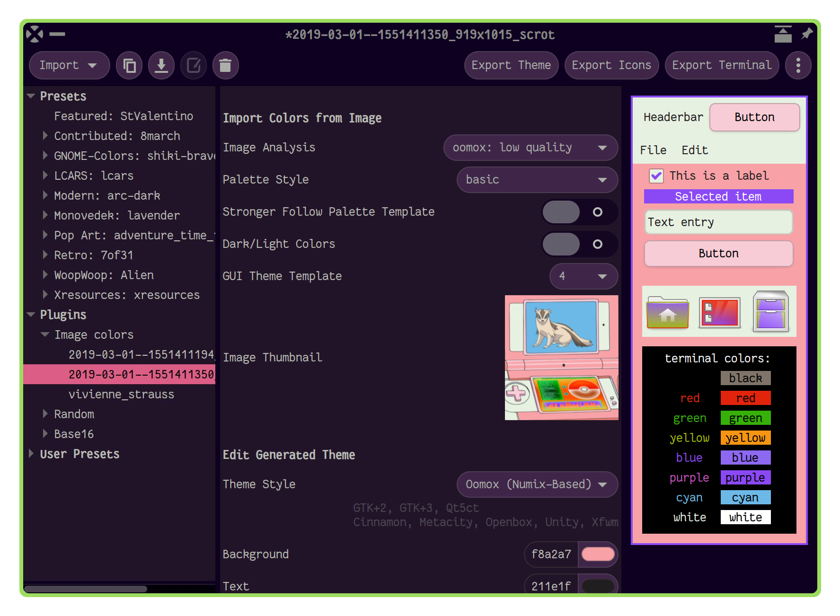Click the Export Theme button
This screenshot has width=840, height=616.
511,65
